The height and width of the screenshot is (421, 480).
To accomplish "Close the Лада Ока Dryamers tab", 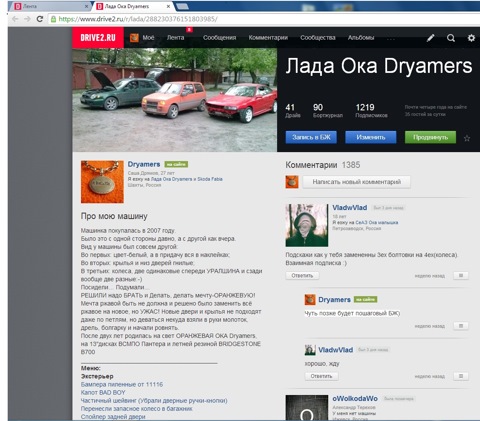I will (x=168, y=6).
